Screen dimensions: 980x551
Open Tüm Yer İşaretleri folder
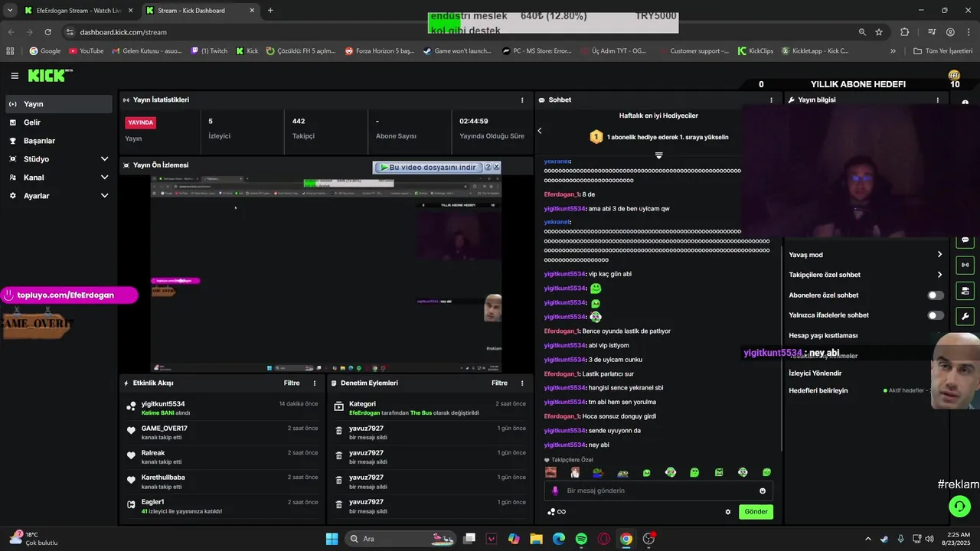(x=942, y=51)
